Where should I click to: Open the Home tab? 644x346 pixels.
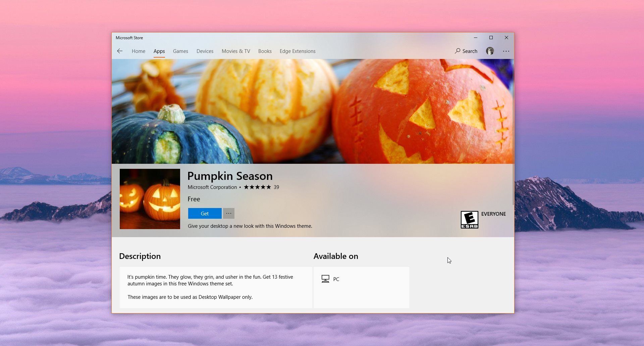tap(139, 51)
